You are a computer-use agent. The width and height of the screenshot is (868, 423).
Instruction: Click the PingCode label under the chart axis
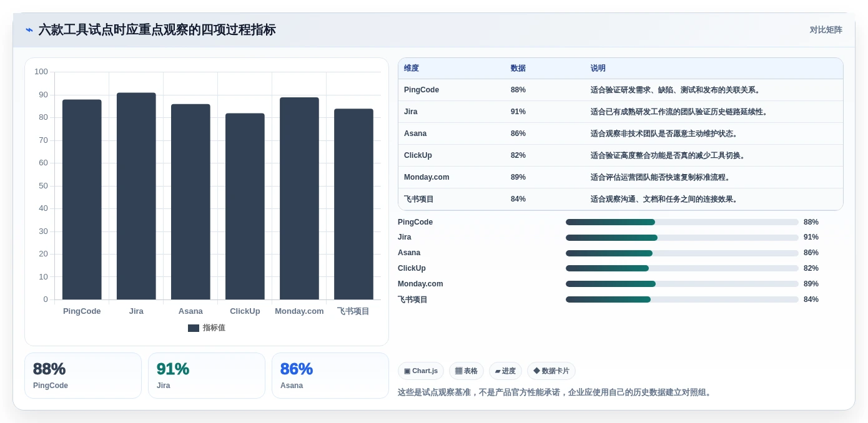(x=82, y=311)
